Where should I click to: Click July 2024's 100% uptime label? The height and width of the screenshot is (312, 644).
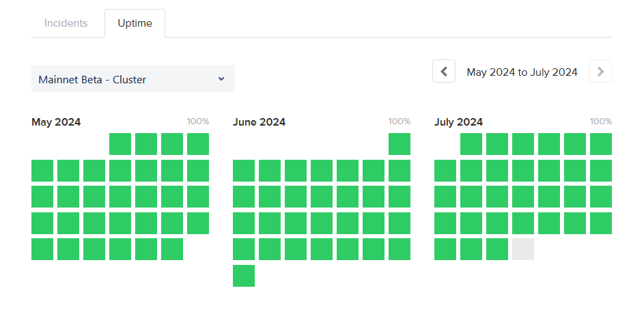point(601,122)
